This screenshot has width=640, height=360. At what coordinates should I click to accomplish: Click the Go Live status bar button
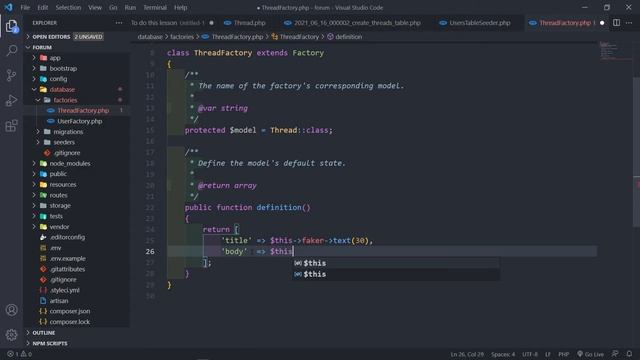pos(590,354)
